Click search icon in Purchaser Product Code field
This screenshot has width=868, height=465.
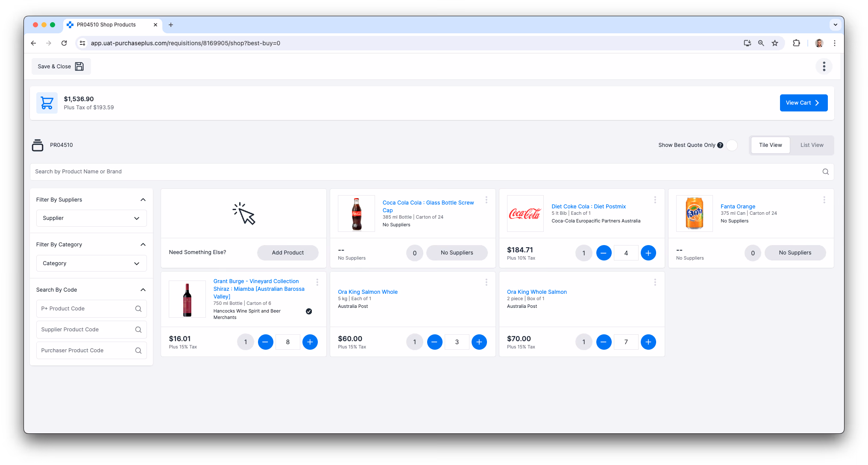(138, 351)
